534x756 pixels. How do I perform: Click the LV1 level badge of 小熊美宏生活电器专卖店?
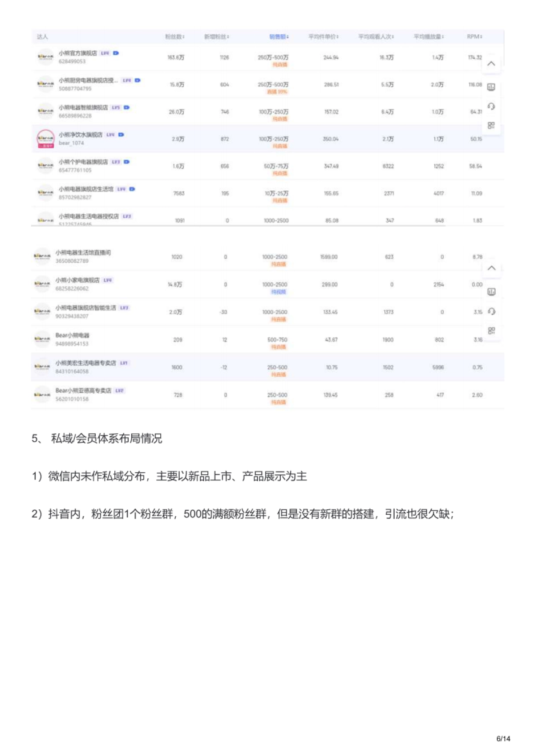(124, 363)
